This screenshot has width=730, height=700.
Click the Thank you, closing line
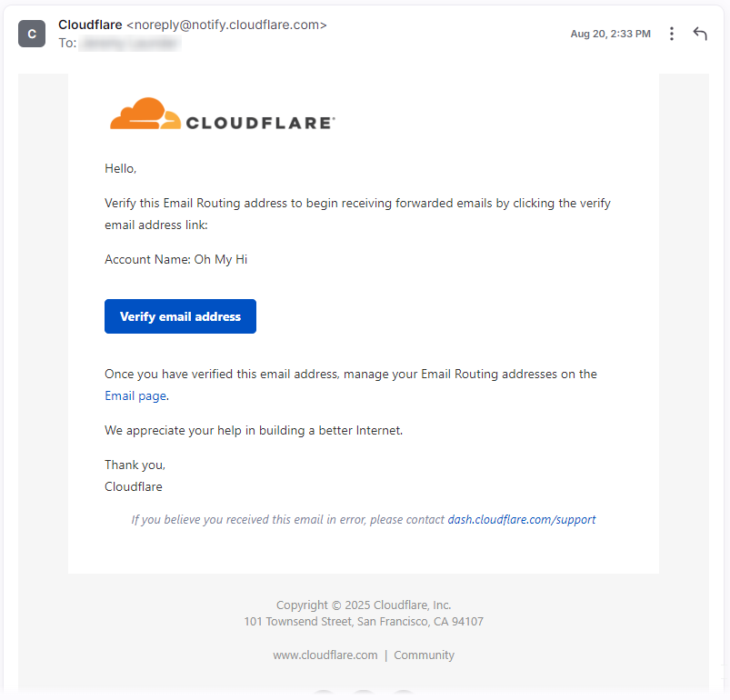(x=135, y=465)
